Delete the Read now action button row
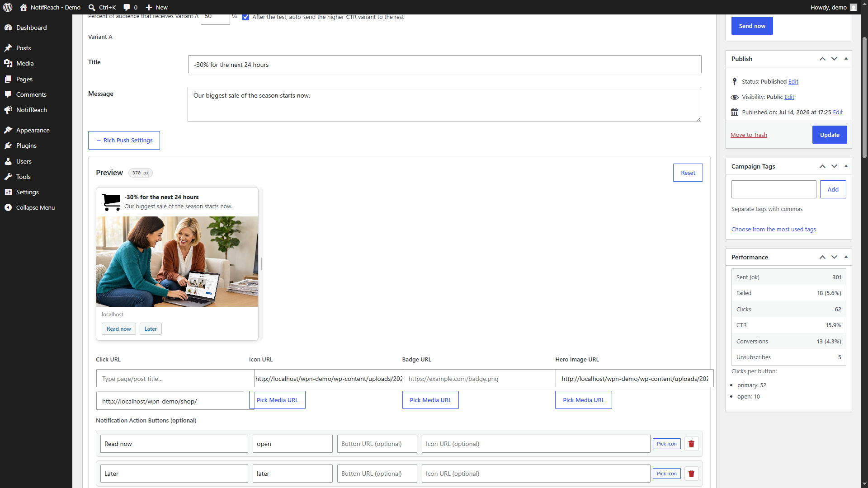This screenshot has width=868, height=488. click(x=691, y=444)
